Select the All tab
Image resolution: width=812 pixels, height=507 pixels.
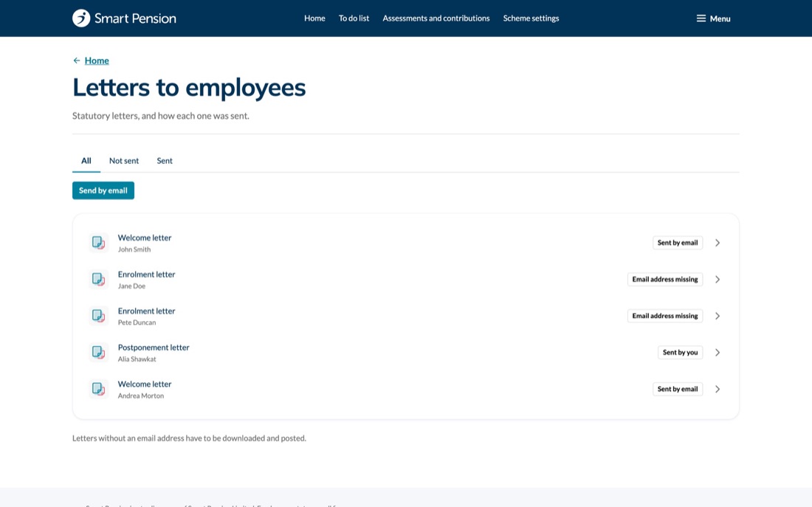coord(86,161)
